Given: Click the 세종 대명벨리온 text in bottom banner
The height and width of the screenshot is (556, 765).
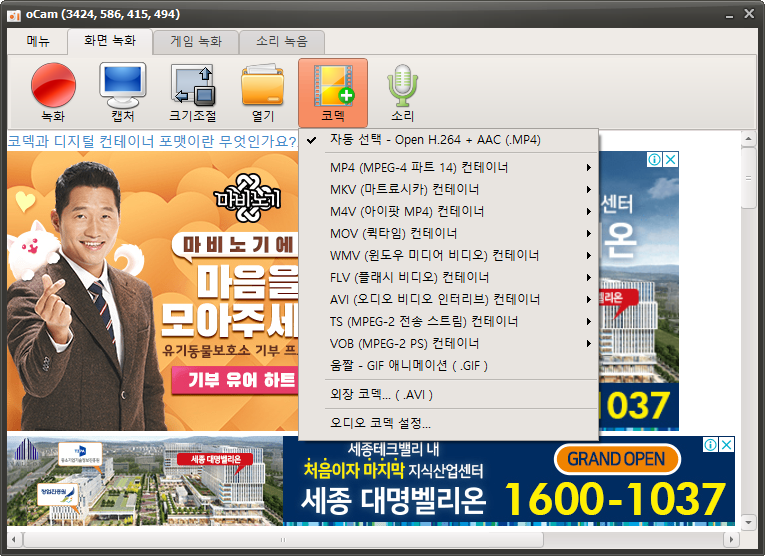Looking at the screenshot, I should (x=393, y=501).
